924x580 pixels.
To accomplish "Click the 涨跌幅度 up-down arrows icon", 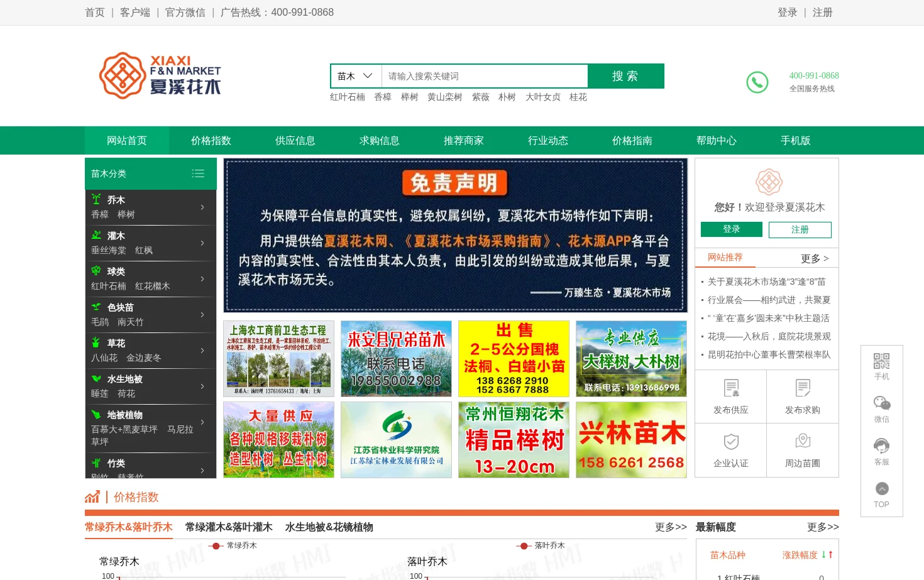I will [827, 555].
